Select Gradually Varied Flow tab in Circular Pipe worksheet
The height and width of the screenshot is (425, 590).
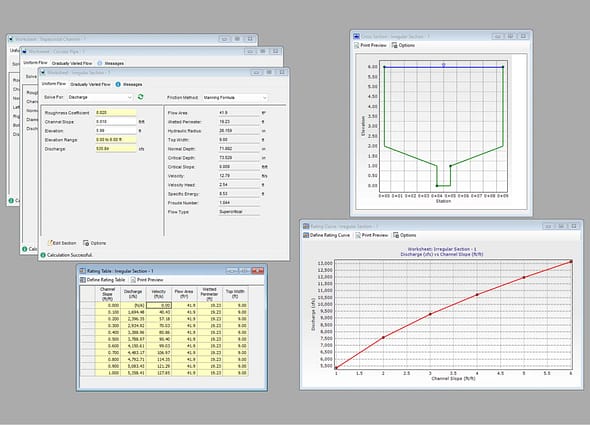[x=72, y=63]
